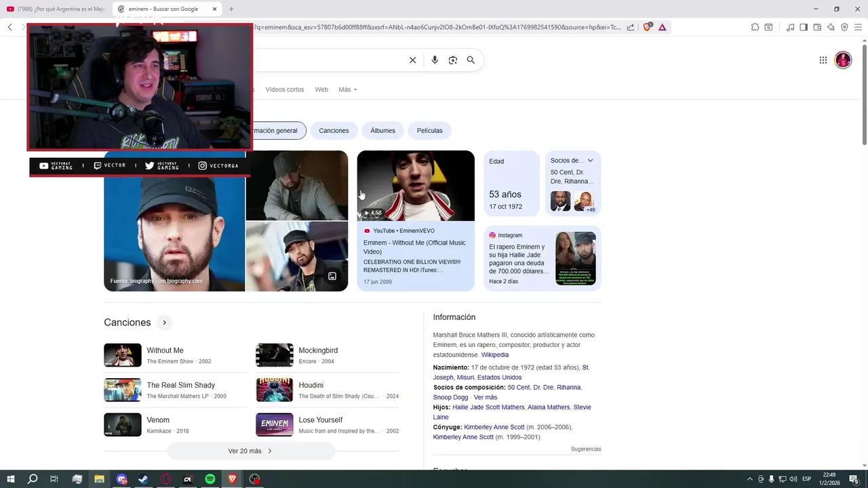Expand the Más search filter dropdown
Screen dimensions: 868x488
point(347,89)
